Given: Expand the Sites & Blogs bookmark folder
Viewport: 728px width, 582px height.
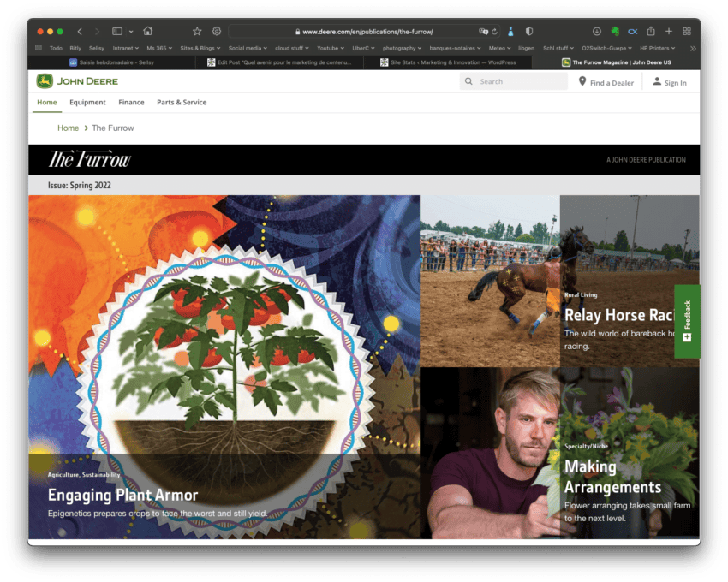Looking at the screenshot, I should point(200,48).
